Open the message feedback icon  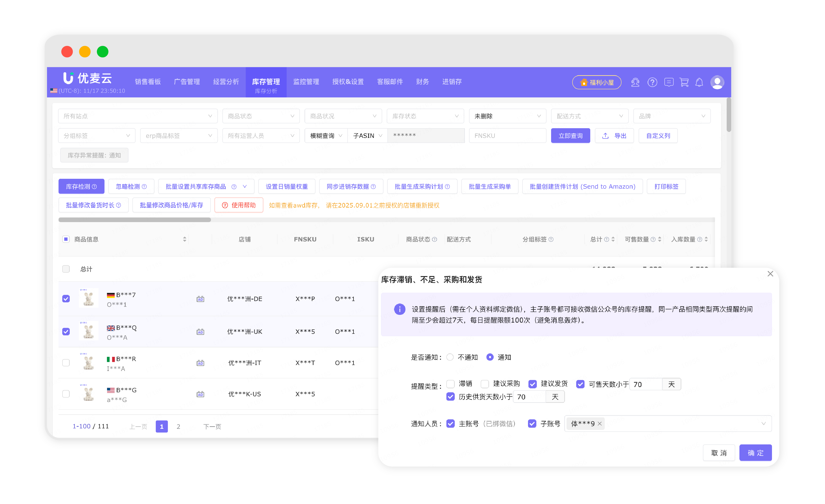point(669,82)
